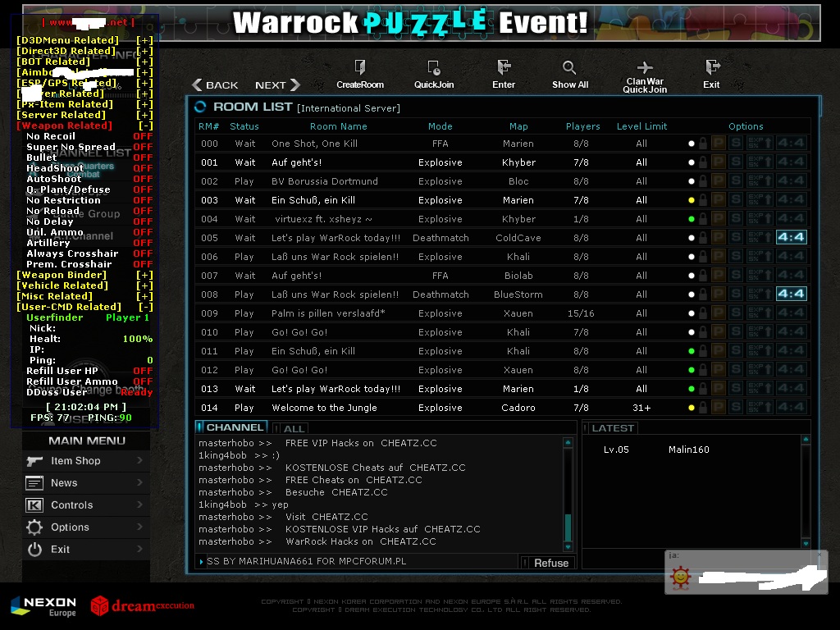Expand D3DMenu Related section
This screenshot has height=630, width=840.
[x=144, y=40]
